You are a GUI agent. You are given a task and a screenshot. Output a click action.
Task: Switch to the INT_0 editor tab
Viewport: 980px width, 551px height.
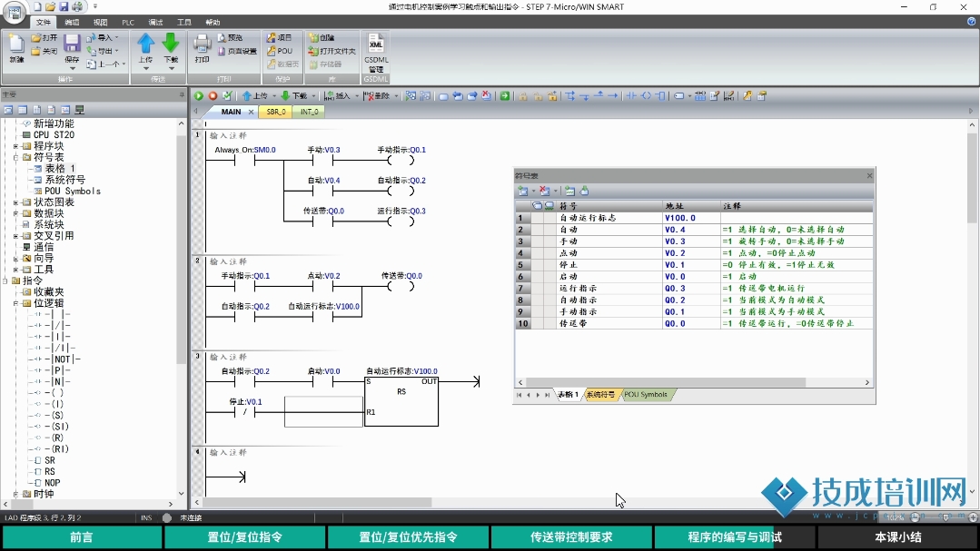pyautogui.click(x=310, y=112)
